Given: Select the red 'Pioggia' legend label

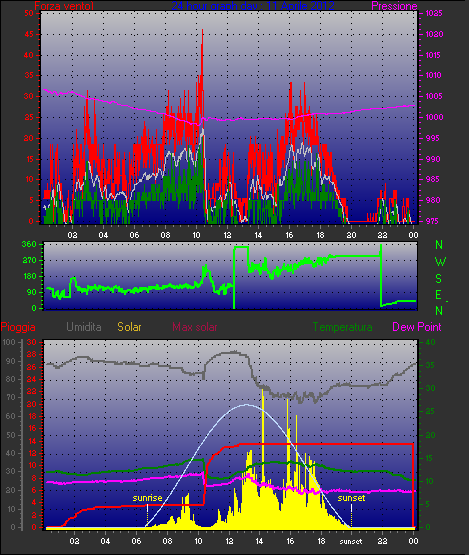Looking at the screenshot, I should 18,327.
